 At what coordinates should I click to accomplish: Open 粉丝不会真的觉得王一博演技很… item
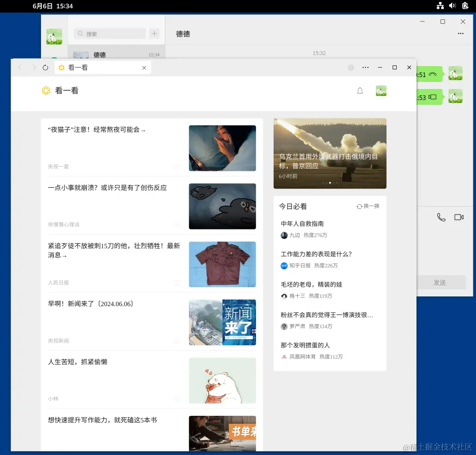point(327,315)
